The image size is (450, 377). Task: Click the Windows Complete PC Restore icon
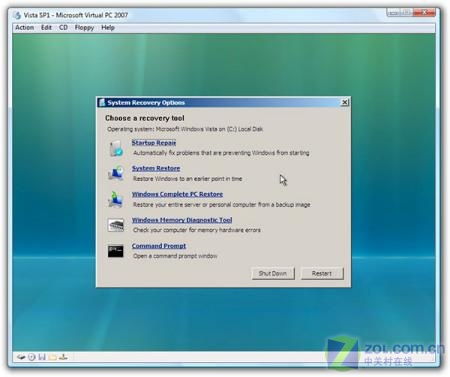point(116,199)
